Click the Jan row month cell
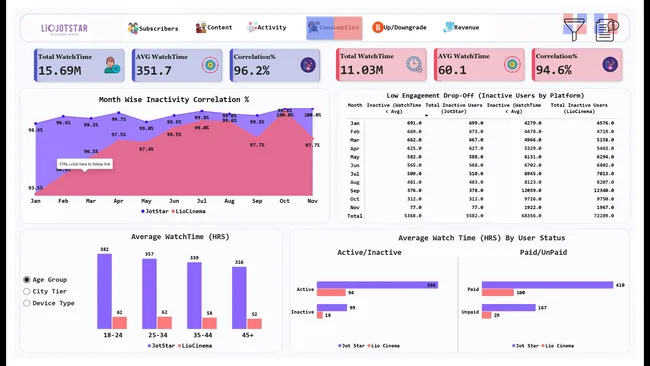Image resolution: width=650 pixels, height=366 pixels. coord(355,124)
